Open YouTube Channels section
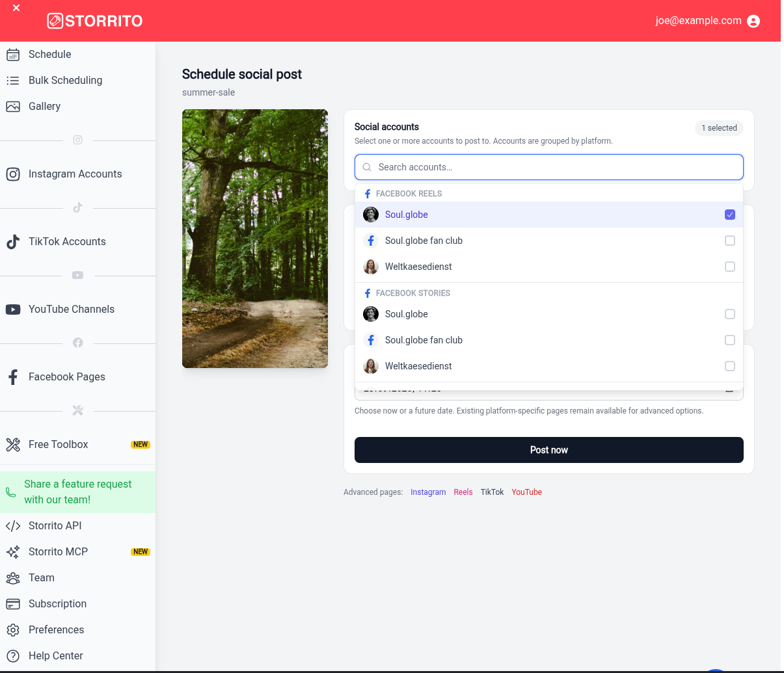Viewport: 784px width, 673px height. pos(78,310)
